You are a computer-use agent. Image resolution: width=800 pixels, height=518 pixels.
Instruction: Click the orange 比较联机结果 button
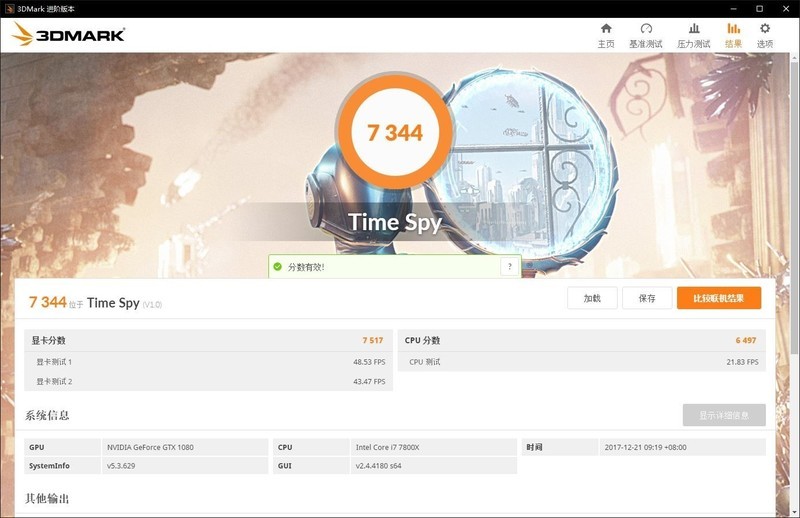pos(719,298)
